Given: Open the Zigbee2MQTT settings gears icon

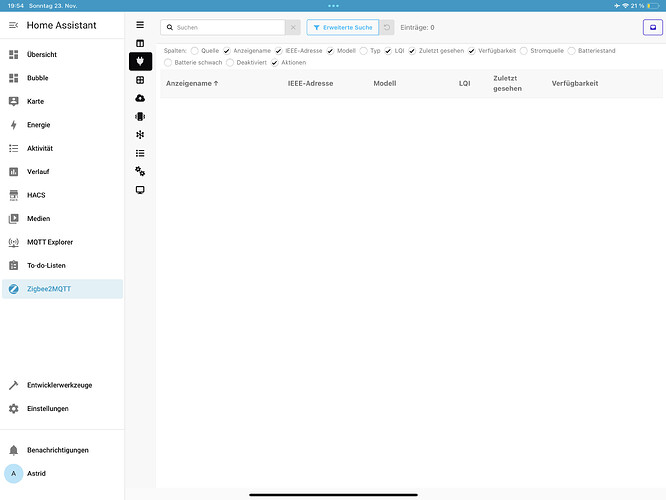Looking at the screenshot, I should click(x=140, y=171).
